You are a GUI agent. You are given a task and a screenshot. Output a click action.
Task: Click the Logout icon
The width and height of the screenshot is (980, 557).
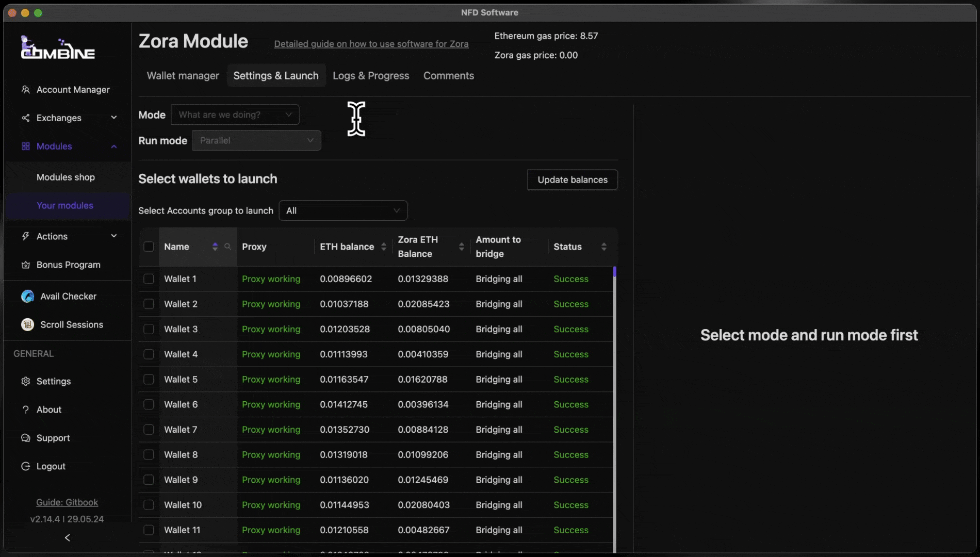[25, 466]
